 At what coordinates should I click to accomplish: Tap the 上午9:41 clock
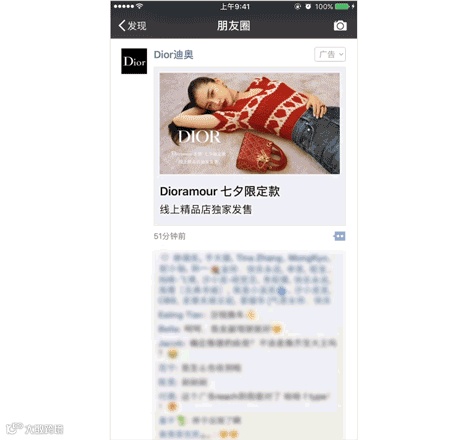point(235,6)
